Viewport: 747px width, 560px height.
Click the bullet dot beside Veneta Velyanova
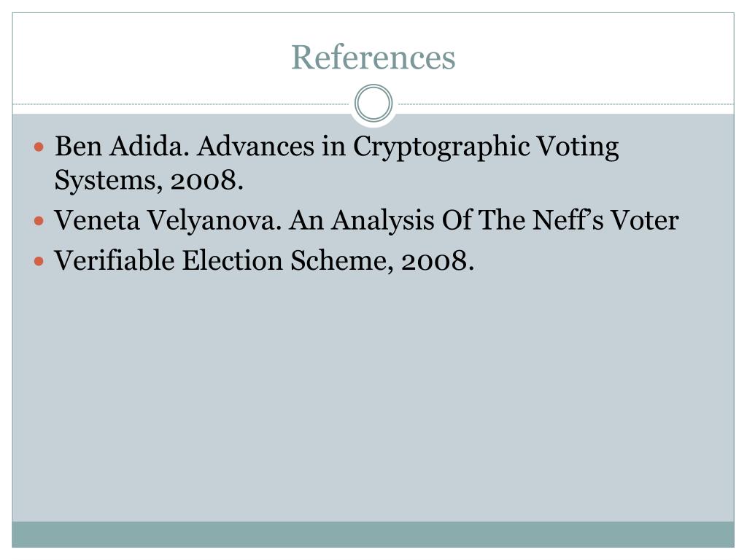pyautogui.click(x=39, y=221)
